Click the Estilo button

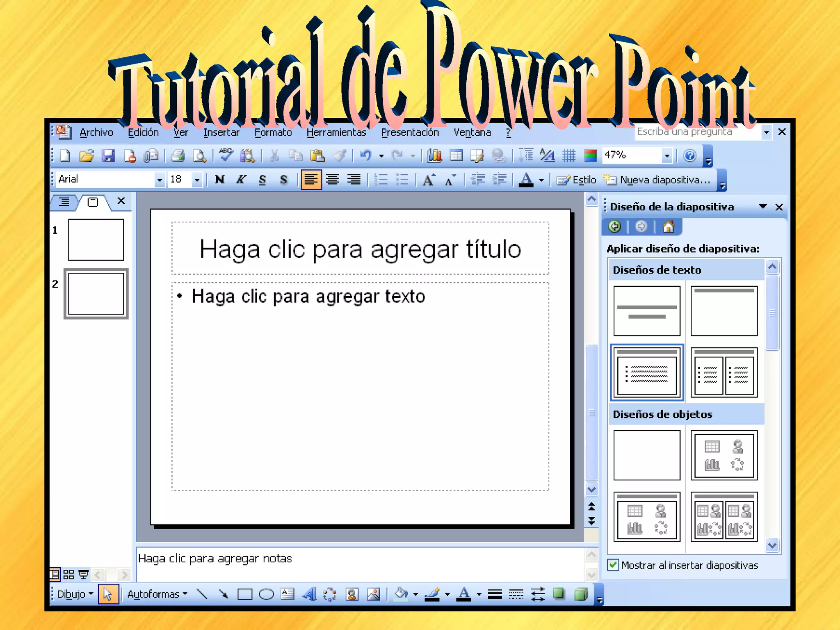(576, 180)
